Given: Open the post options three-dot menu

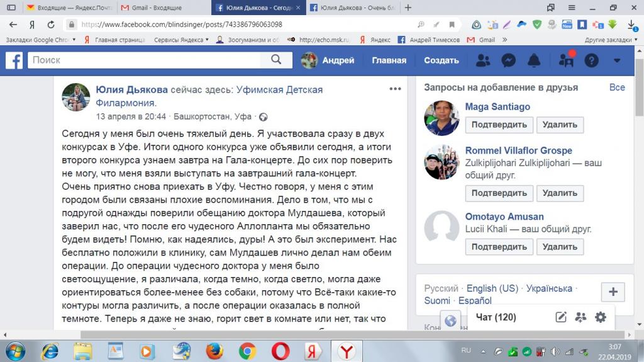Looking at the screenshot, I should (x=395, y=89).
